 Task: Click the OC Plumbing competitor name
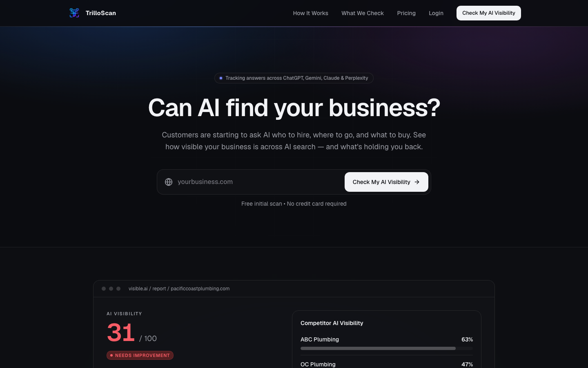tap(318, 364)
